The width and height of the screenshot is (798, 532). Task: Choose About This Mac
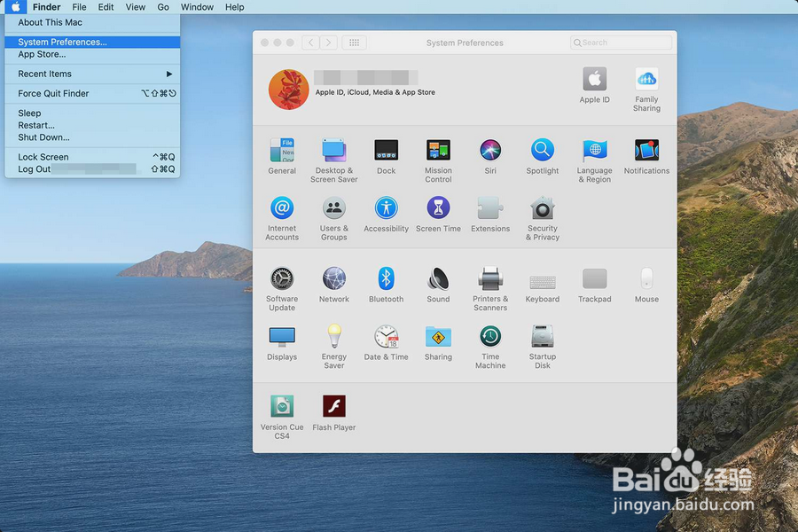[92, 22]
